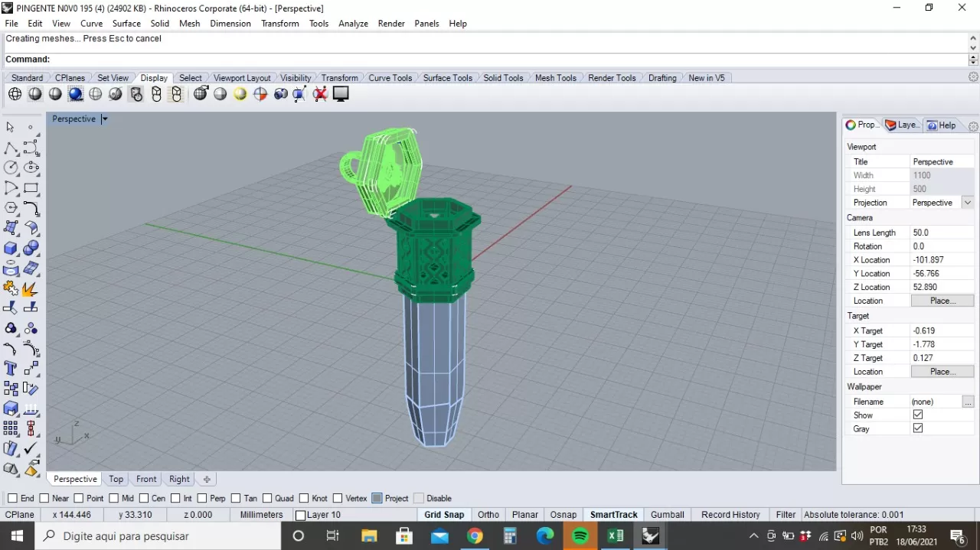Enable the End osnap checkbox

pyautogui.click(x=12, y=499)
